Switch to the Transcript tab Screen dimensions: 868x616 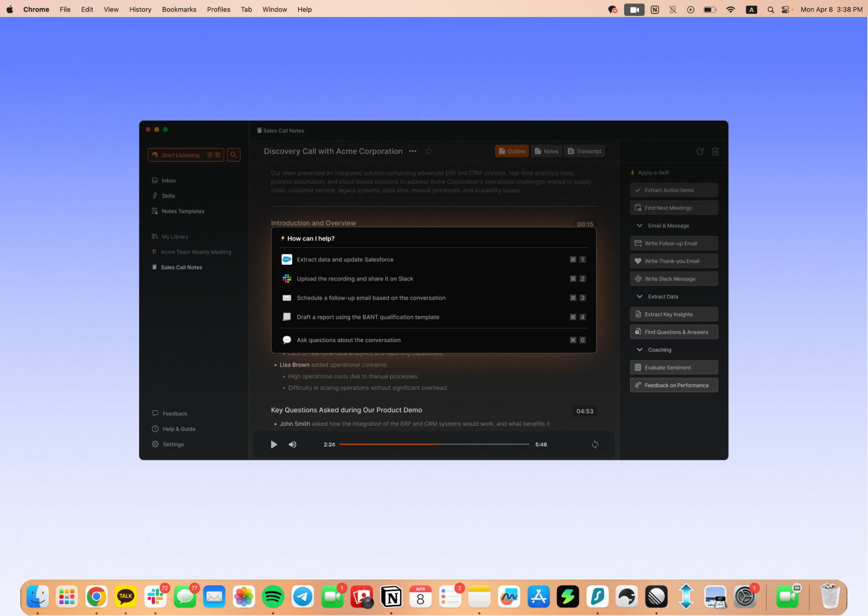[x=584, y=151]
